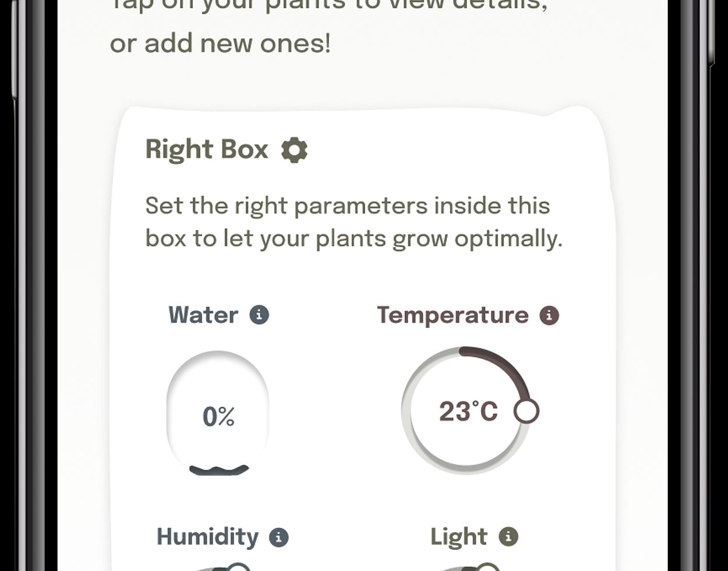Tap the 23°C temperature reading
The width and height of the screenshot is (728, 571).
468,411
